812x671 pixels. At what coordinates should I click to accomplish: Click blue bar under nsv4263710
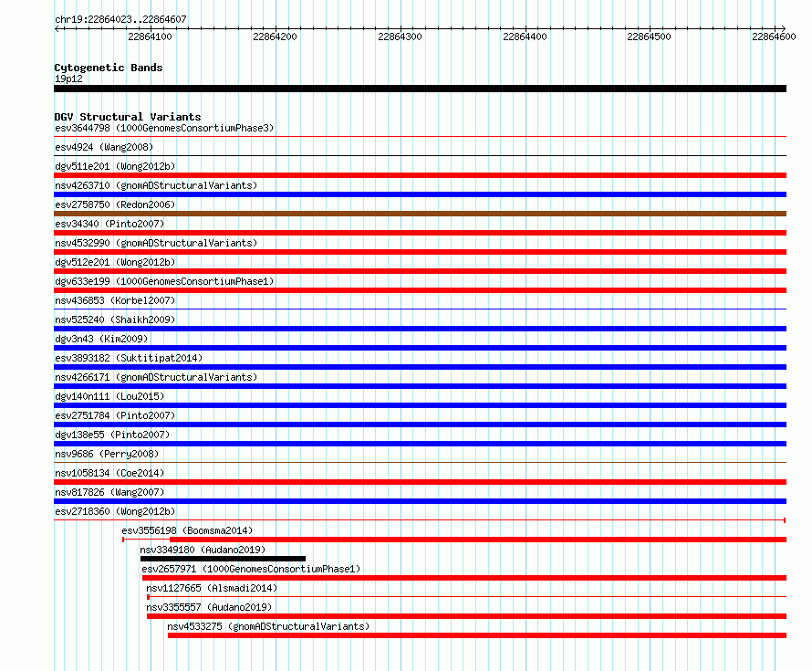tap(420, 194)
